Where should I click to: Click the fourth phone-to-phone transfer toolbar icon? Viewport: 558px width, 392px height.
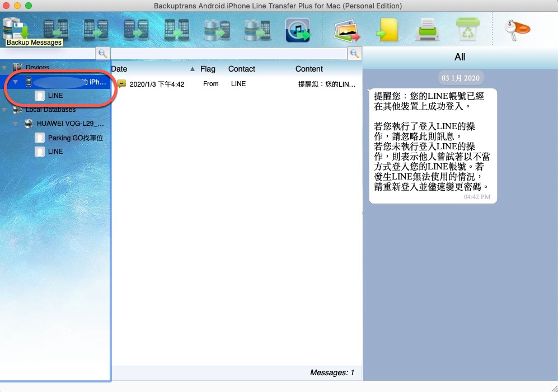tap(176, 30)
